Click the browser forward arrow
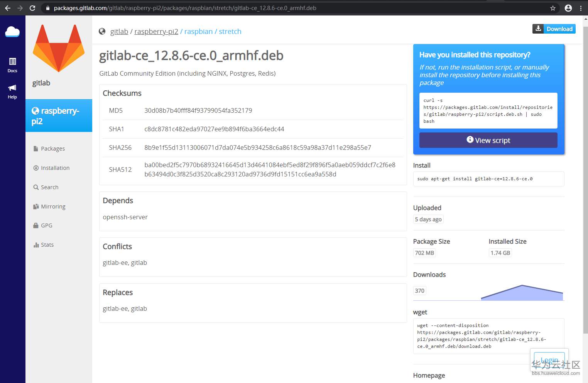The height and width of the screenshot is (383, 588). [20, 8]
